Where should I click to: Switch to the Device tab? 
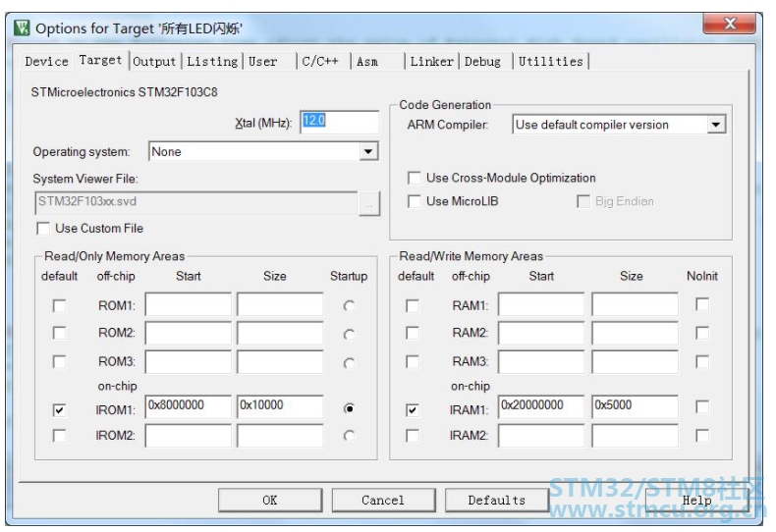46,61
